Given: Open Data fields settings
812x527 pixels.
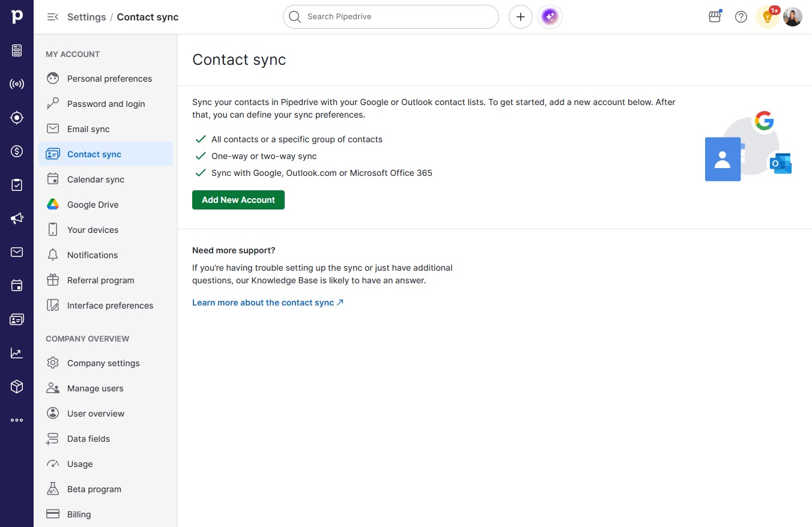Looking at the screenshot, I should 106,439.
